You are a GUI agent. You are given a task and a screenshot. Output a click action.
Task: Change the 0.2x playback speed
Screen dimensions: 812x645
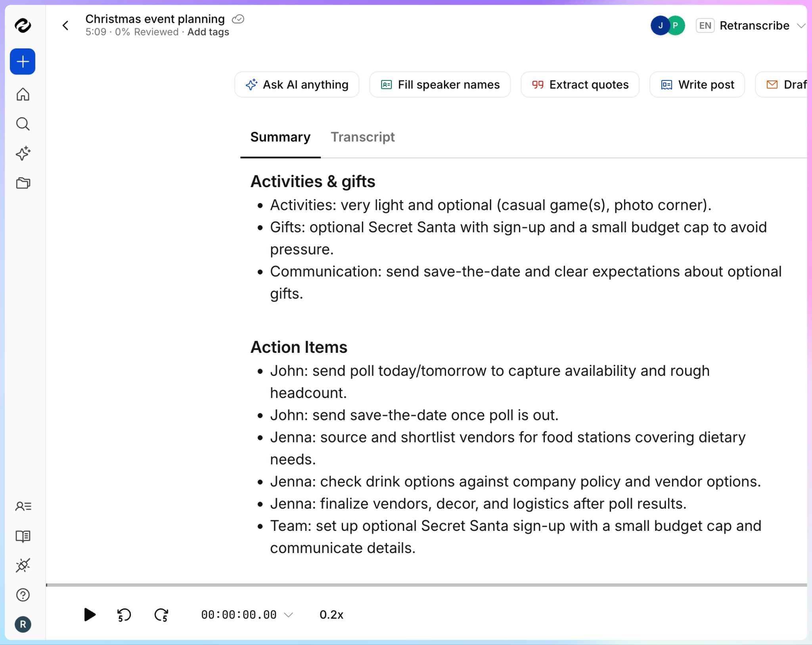[331, 615]
